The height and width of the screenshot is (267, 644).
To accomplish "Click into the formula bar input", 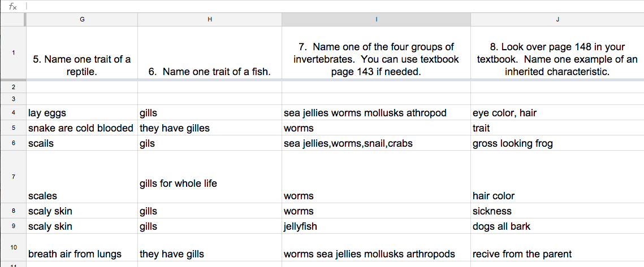I will point(335,6).
